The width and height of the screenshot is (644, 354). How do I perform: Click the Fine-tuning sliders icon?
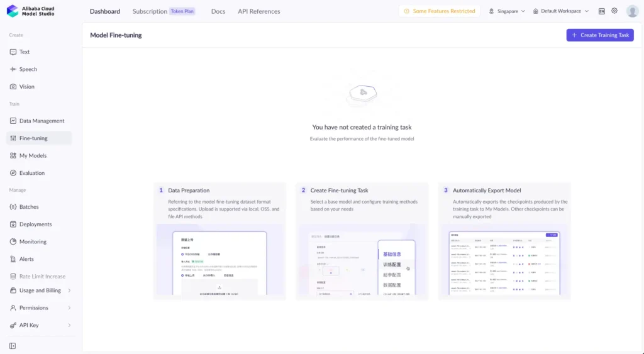click(13, 138)
